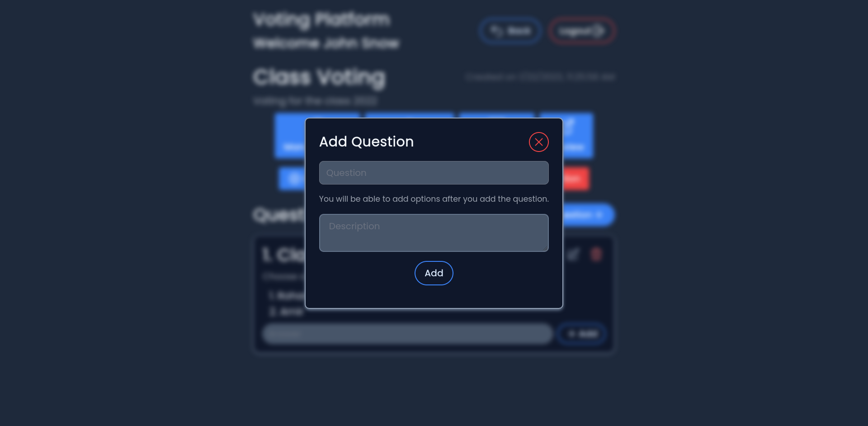The image size is (868, 426).
Task: Click the back arrow icon in the Back button
Action: [x=496, y=30]
